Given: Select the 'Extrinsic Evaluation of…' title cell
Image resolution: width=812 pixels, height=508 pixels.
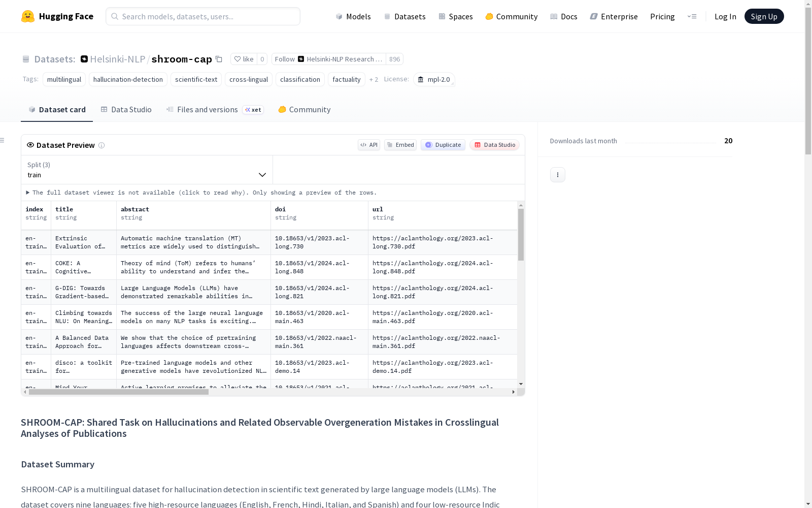Looking at the screenshot, I should click(x=84, y=242).
